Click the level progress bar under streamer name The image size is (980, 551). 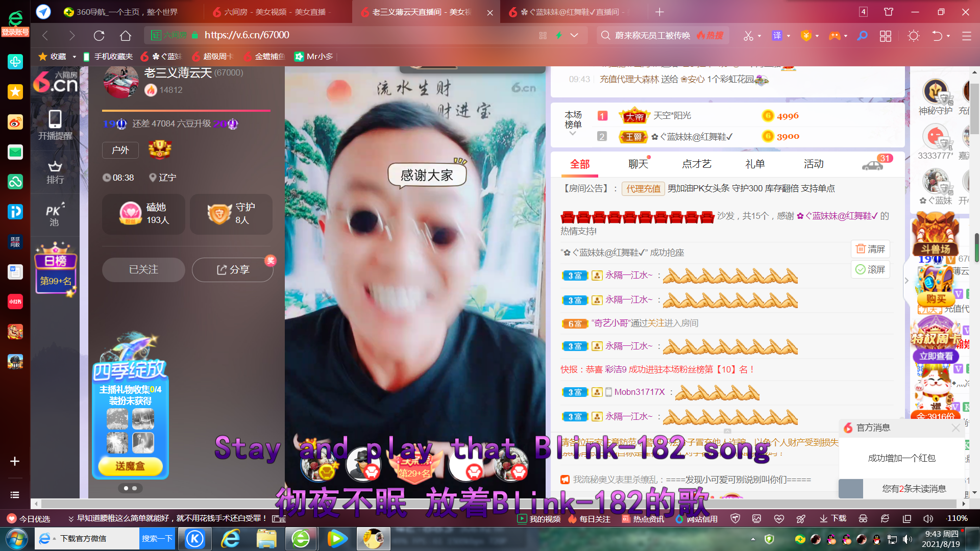coord(186,110)
